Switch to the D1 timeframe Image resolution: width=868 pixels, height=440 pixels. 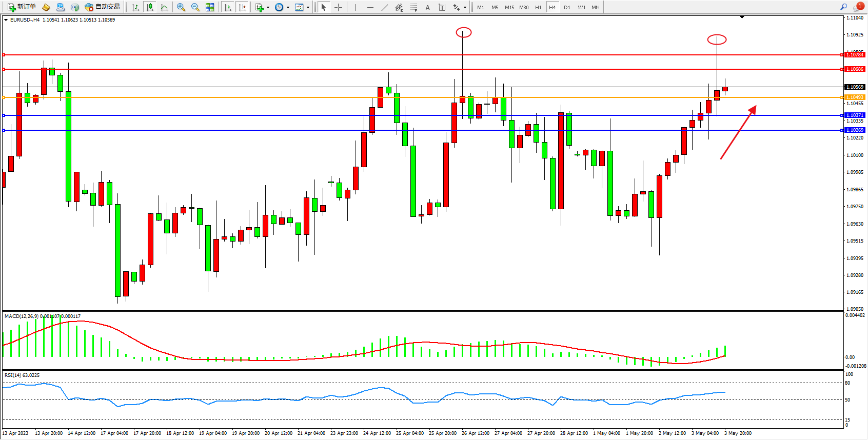[567, 7]
